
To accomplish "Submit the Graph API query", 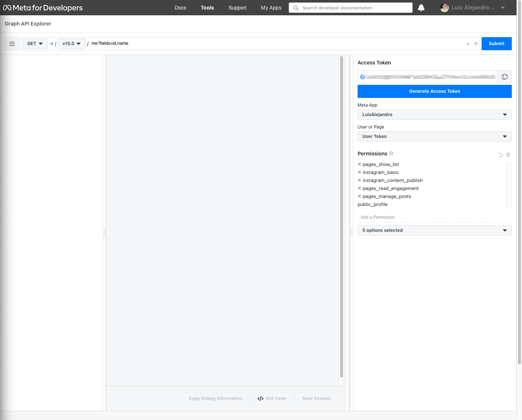I will 497,44.
